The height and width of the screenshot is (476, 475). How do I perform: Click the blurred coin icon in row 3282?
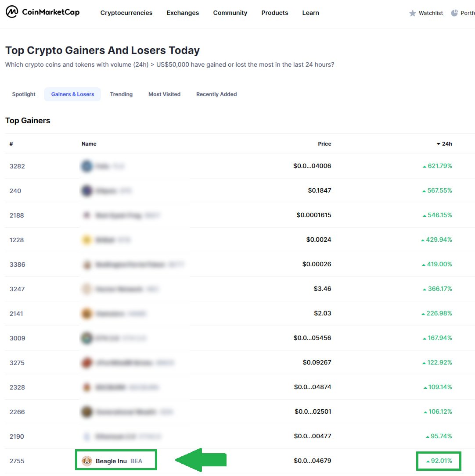pos(87,166)
